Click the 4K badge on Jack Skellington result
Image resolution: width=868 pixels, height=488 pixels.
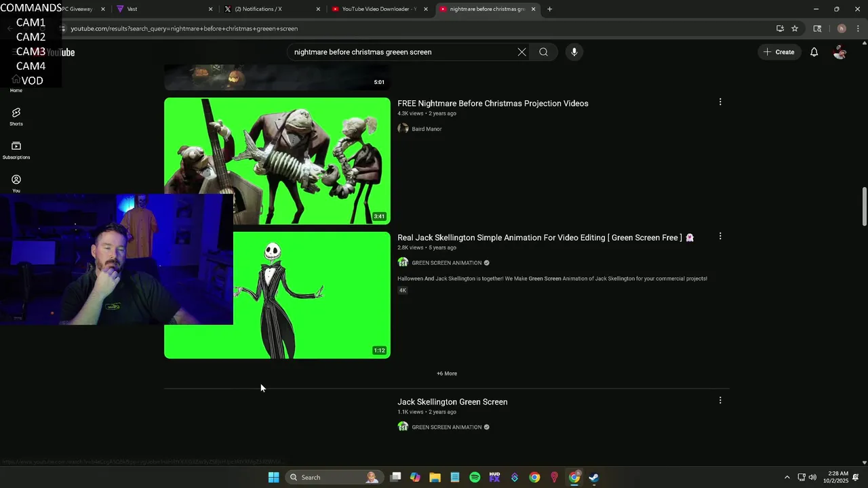point(403,290)
